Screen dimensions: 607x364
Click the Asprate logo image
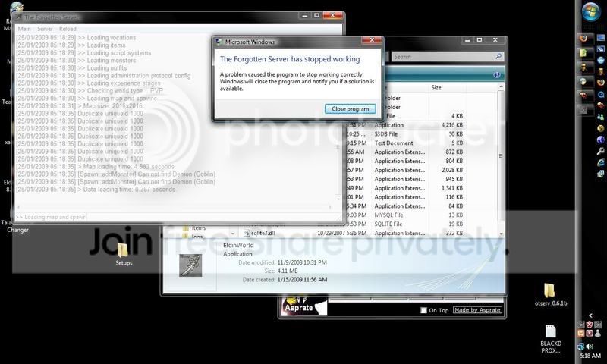[304, 306]
